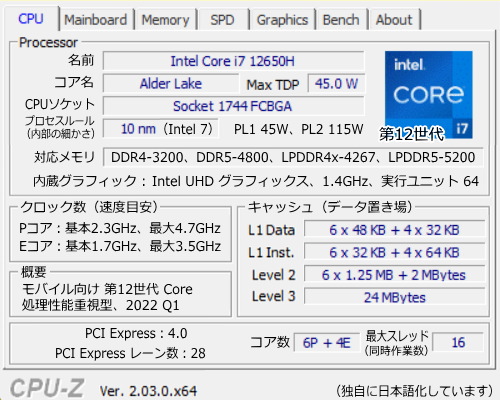Image resolution: width=500 pixels, height=400 pixels.
Task: Click the Ver. 2.03.0.x64 version text
Action: [x=148, y=391]
